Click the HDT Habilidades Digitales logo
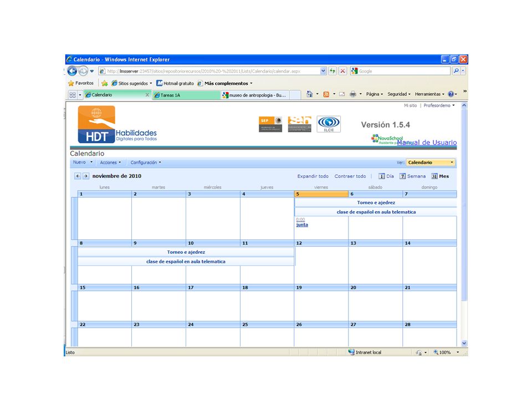 coord(117,125)
